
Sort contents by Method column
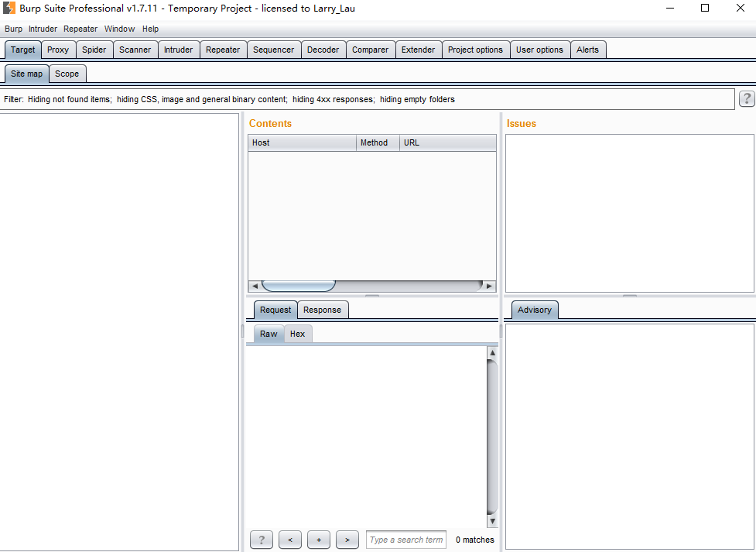coord(378,142)
